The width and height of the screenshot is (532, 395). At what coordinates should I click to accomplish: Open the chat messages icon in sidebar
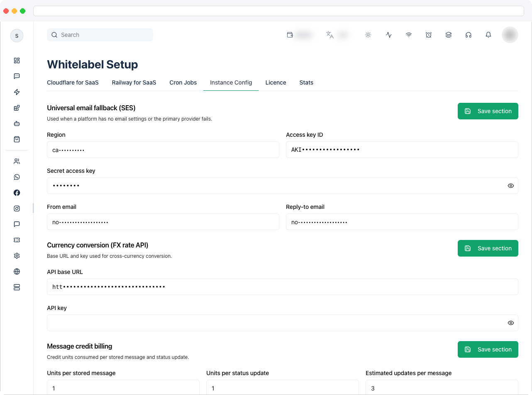tap(17, 76)
